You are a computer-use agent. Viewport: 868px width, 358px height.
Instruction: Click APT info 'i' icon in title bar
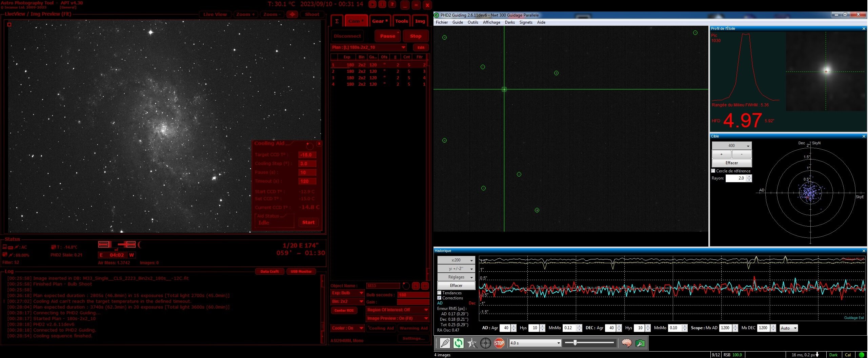click(382, 4)
